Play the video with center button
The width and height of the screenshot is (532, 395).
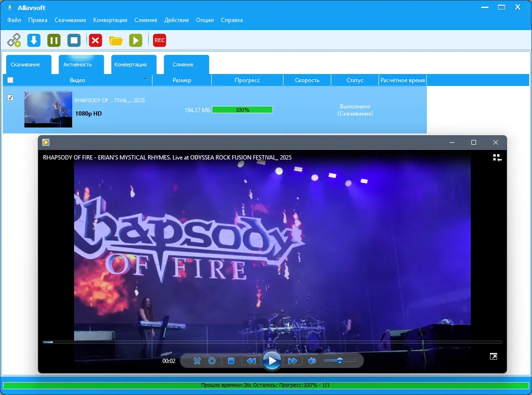pyautogui.click(x=272, y=361)
